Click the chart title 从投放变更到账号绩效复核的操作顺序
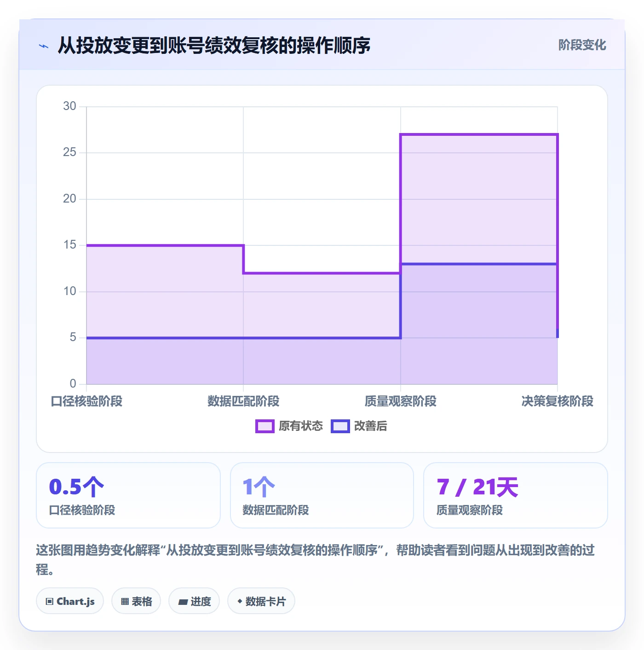Viewport: 644px width, 650px height. [x=214, y=46]
